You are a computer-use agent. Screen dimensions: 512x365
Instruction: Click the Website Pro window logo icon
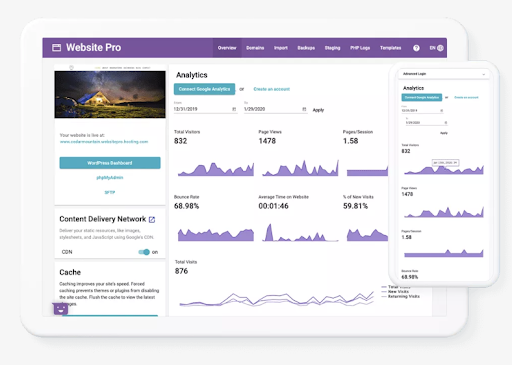click(56, 48)
